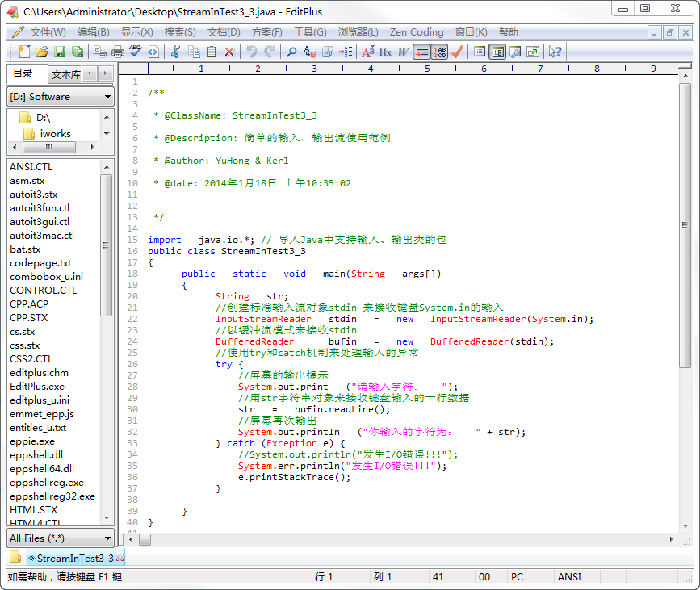The image size is (700, 590).
Task: Open a file using the Open toolbar icon
Action: tap(43, 51)
